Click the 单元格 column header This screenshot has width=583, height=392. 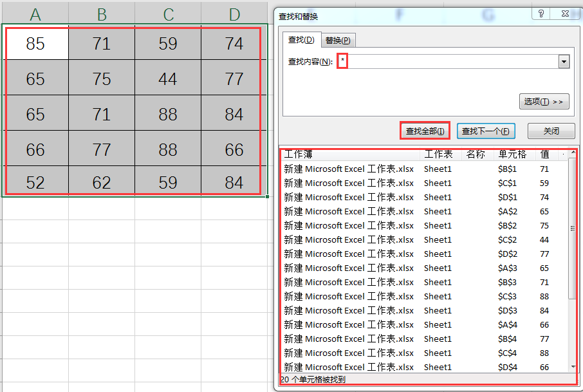[x=515, y=154]
